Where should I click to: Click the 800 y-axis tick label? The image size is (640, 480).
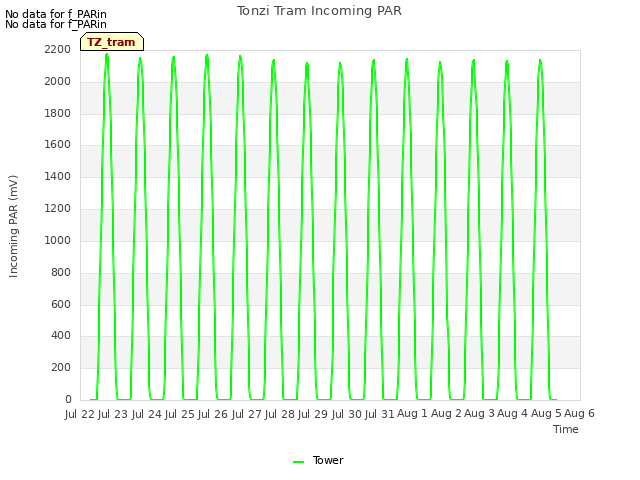61,272
